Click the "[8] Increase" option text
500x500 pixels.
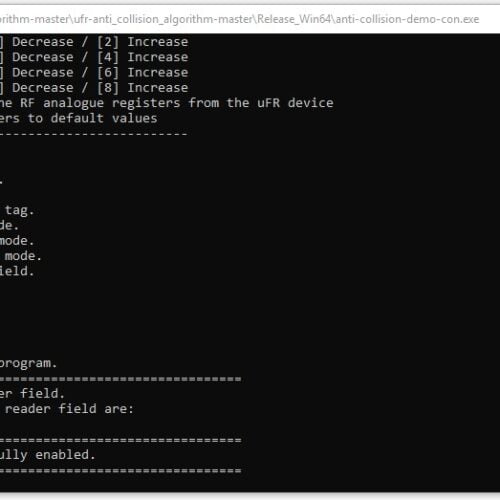tap(143, 88)
